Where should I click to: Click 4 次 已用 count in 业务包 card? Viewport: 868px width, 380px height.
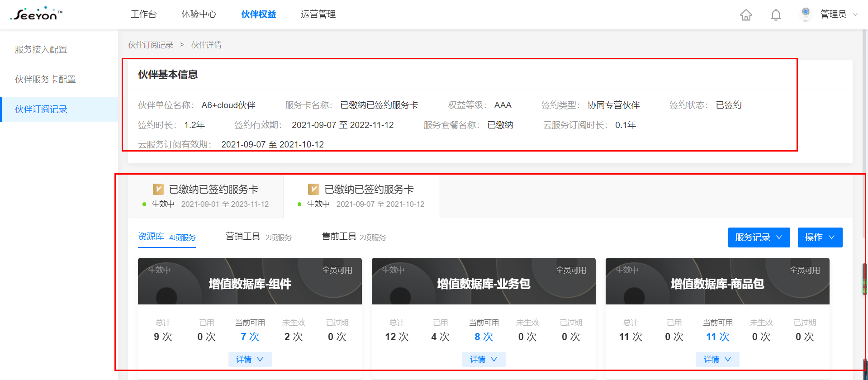(440, 337)
